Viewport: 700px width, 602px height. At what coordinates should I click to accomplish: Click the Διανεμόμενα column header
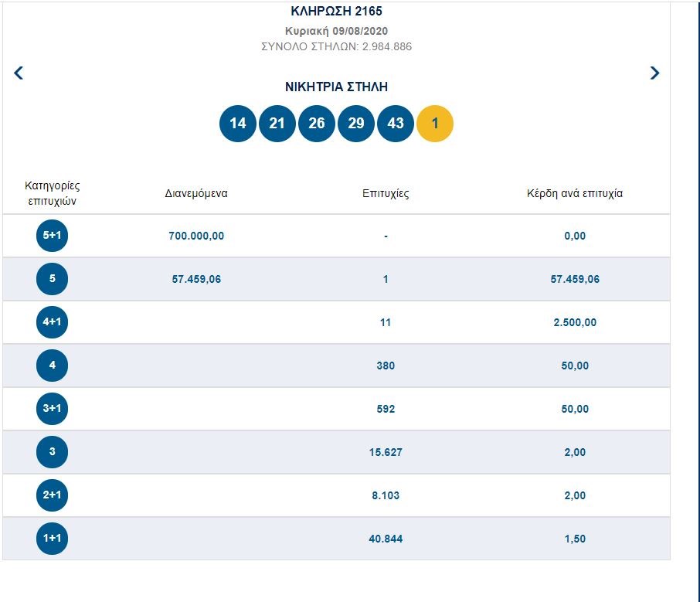click(196, 193)
